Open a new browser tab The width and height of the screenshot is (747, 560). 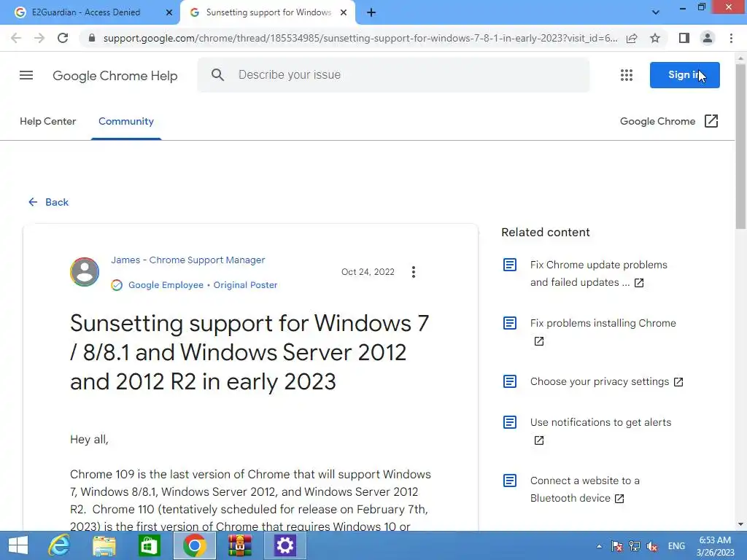coord(371,12)
